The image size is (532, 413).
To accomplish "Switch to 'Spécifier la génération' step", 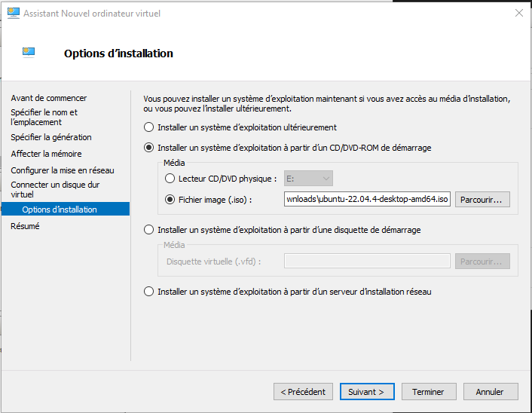I will tap(51, 137).
